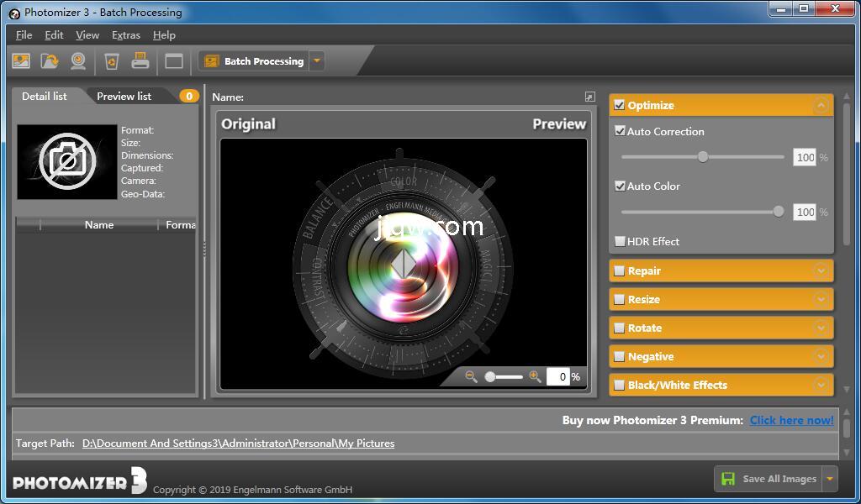Disable the Auto Correction checkbox
This screenshot has width=861, height=504.
coord(621,131)
